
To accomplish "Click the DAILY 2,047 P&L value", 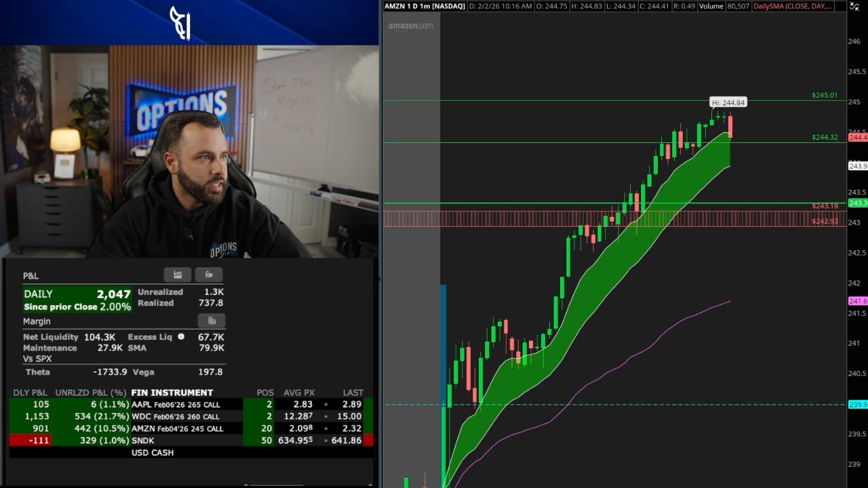I will point(113,294).
